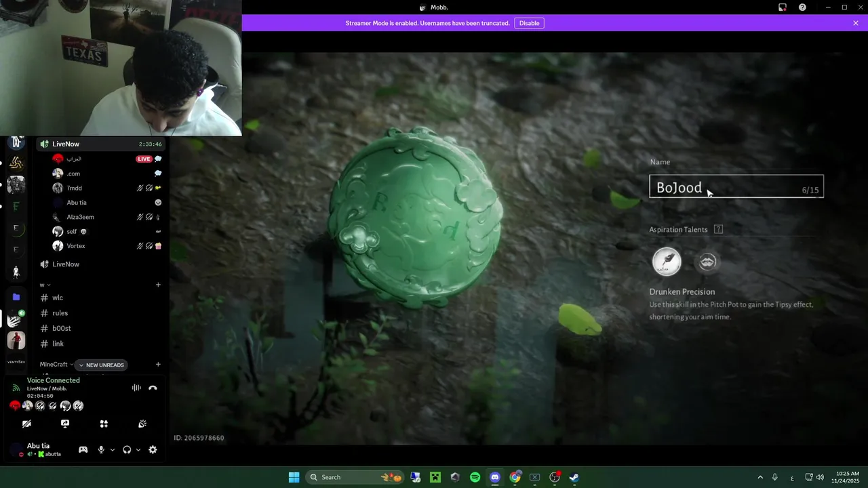Turn on camera in the voice panel
This screenshot has height=488, width=868.
click(x=26, y=424)
